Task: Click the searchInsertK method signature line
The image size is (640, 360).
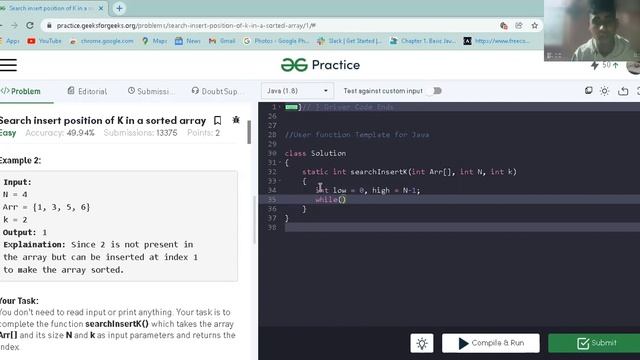Action: [x=409, y=172]
